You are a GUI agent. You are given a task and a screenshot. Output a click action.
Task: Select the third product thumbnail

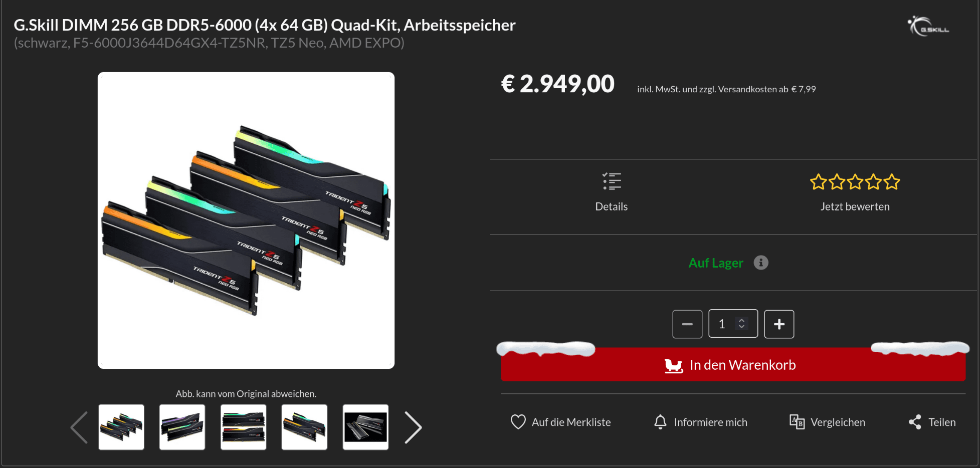coord(243,427)
